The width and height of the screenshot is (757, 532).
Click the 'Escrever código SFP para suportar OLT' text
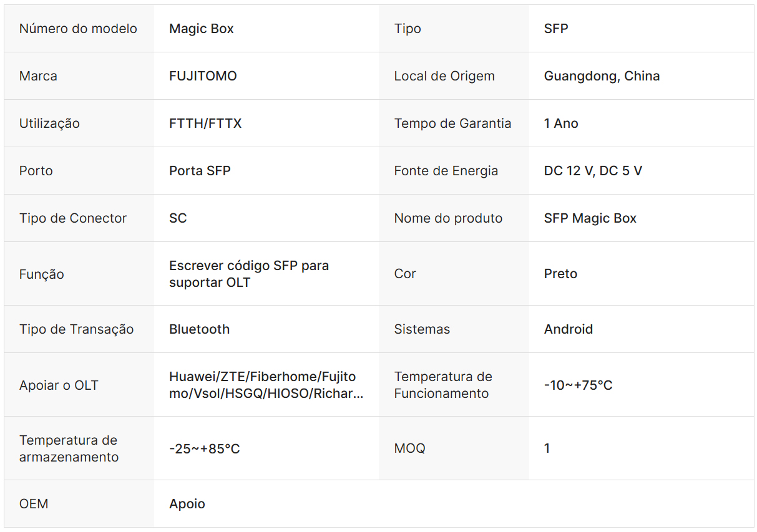(x=248, y=274)
